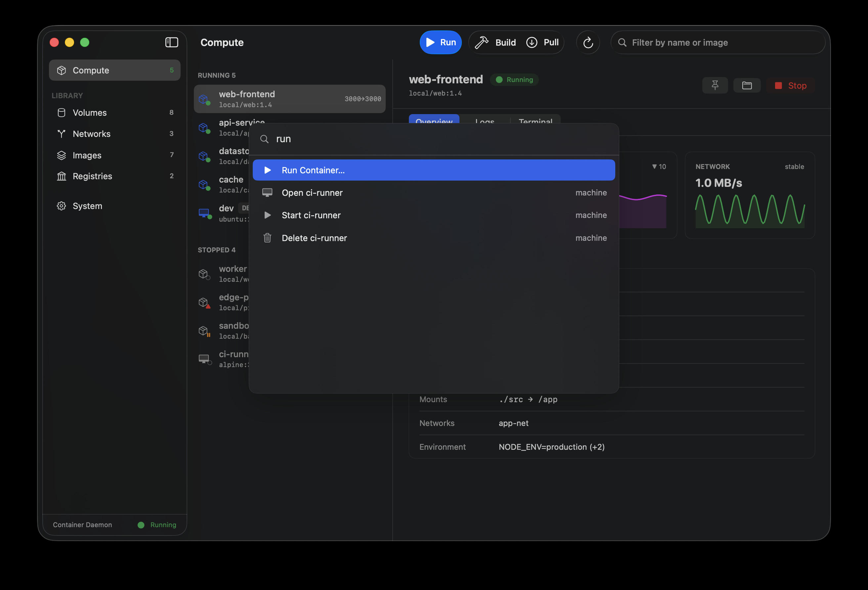Viewport: 868px width, 590px height.
Task: Choose Delete ci-runner in the palette
Action: (x=434, y=238)
